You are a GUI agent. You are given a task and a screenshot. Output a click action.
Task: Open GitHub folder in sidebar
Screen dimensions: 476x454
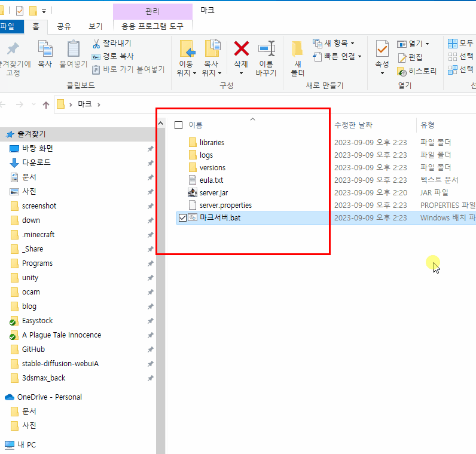coord(33,349)
